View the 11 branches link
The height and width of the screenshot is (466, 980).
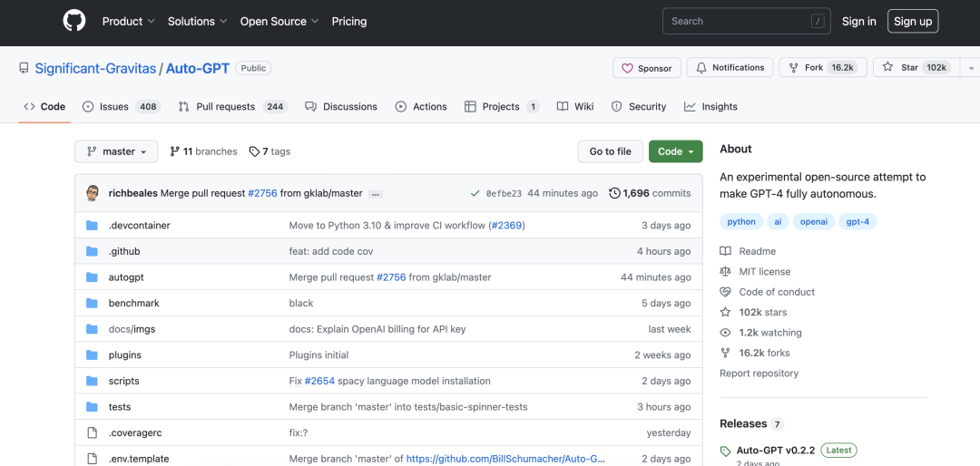[x=204, y=151]
